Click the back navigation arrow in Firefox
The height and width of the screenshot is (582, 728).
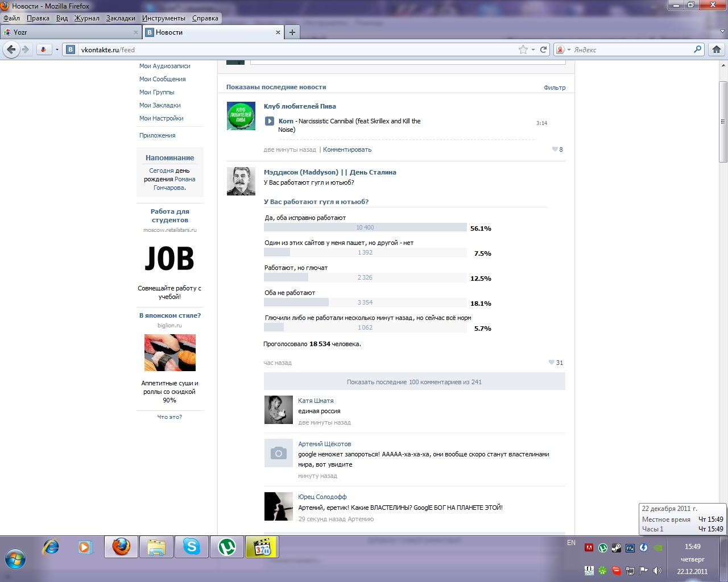(x=11, y=49)
